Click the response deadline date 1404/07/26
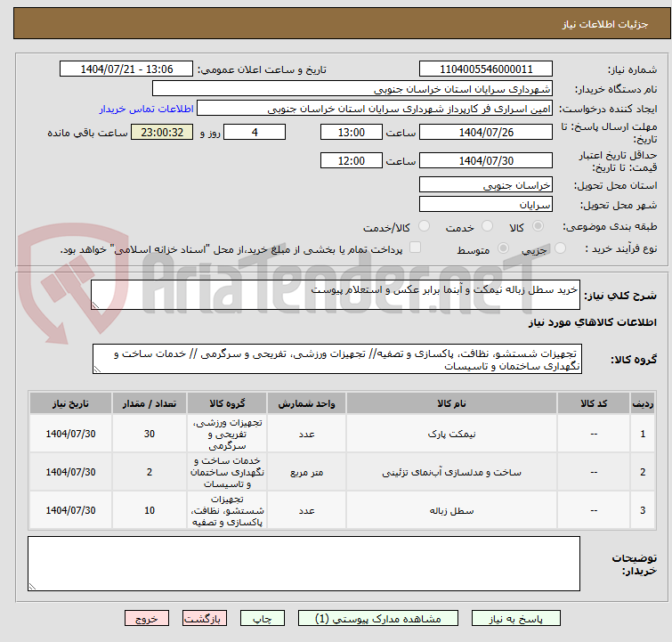672x642 pixels. point(486,132)
